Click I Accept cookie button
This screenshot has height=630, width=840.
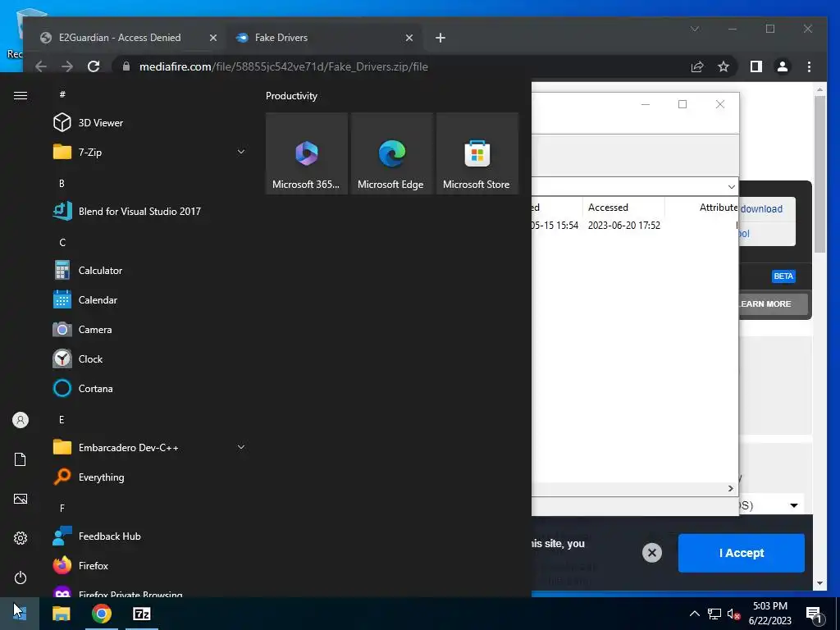[x=742, y=553]
